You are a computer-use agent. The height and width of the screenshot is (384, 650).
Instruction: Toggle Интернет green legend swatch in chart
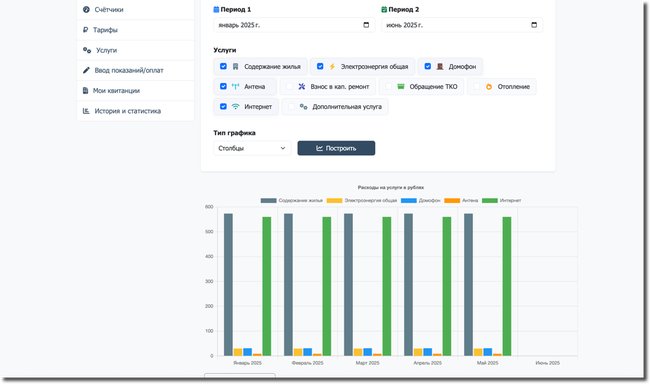pyautogui.click(x=490, y=200)
